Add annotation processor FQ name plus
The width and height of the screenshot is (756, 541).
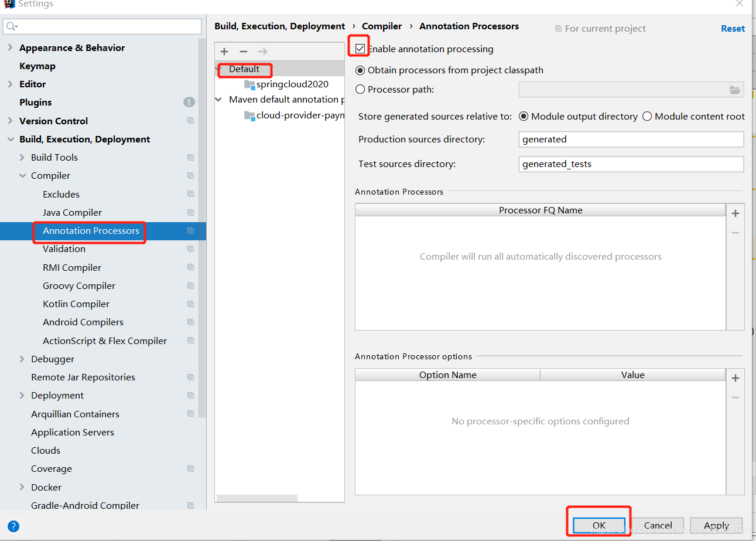coord(736,213)
